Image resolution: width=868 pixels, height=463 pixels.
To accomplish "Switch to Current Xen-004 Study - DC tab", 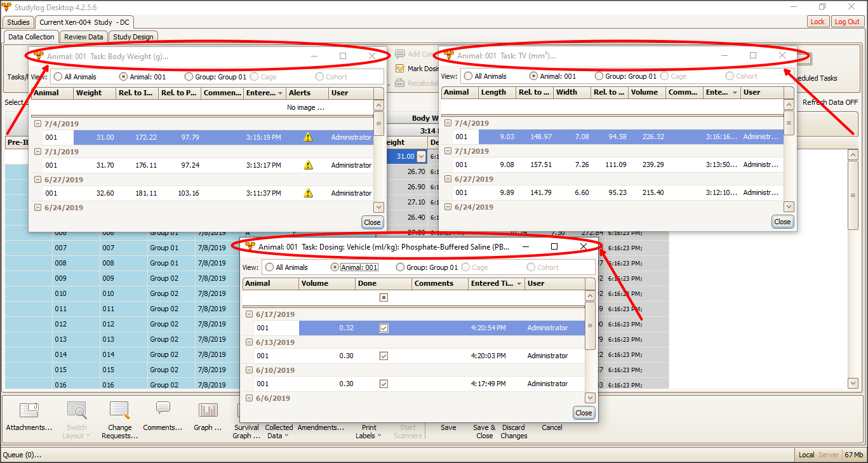I will coord(84,22).
